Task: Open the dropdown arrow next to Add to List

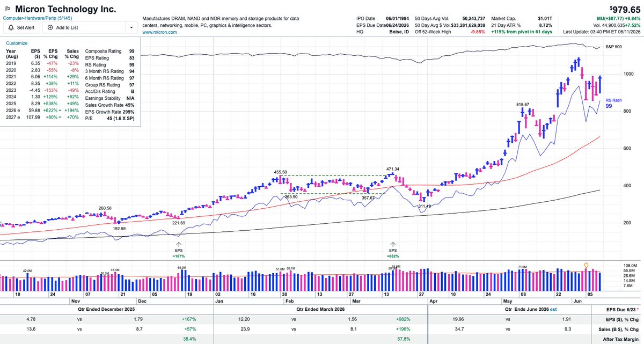Action: [131, 27]
